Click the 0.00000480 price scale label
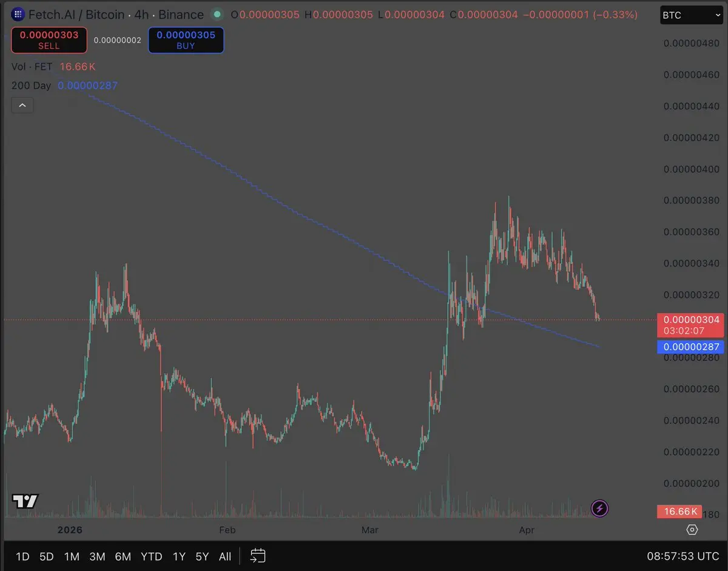 pos(692,43)
